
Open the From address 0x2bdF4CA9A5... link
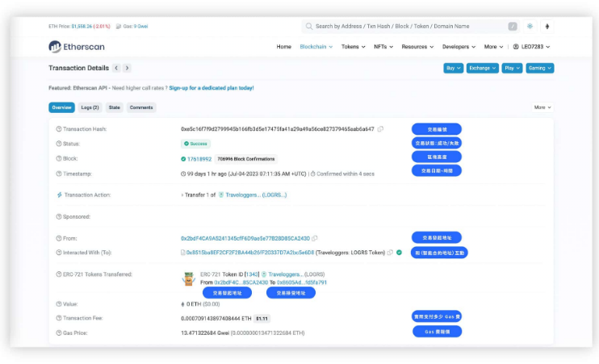click(245, 238)
